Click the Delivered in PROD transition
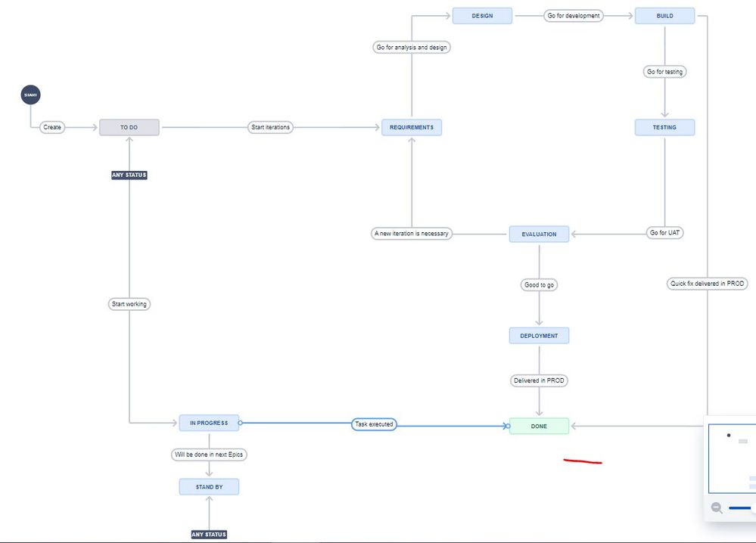Image resolution: width=756 pixels, height=543 pixels. (x=539, y=380)
